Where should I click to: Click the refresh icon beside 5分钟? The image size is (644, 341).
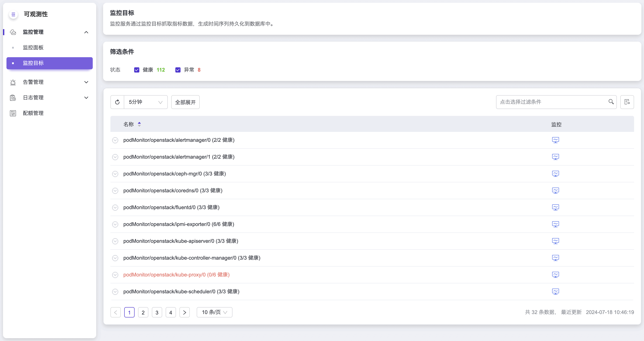(x=117, y=102)
